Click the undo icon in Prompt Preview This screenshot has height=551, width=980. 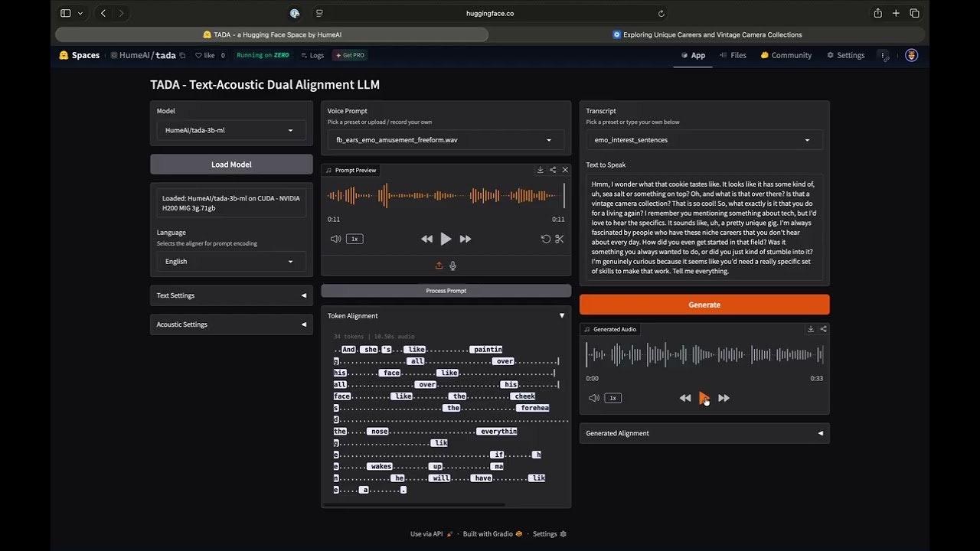(546, 239)
